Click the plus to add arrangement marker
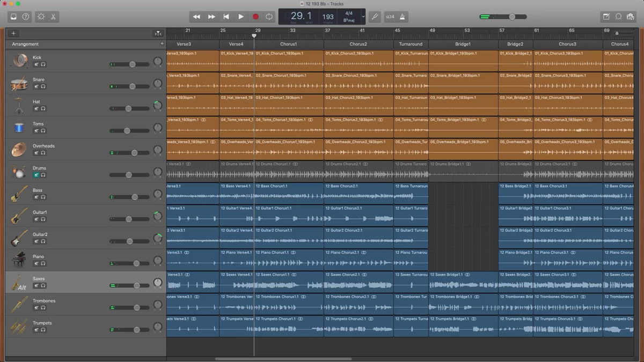This screenshot has height=362, width=644. click(x=162, y=44)
